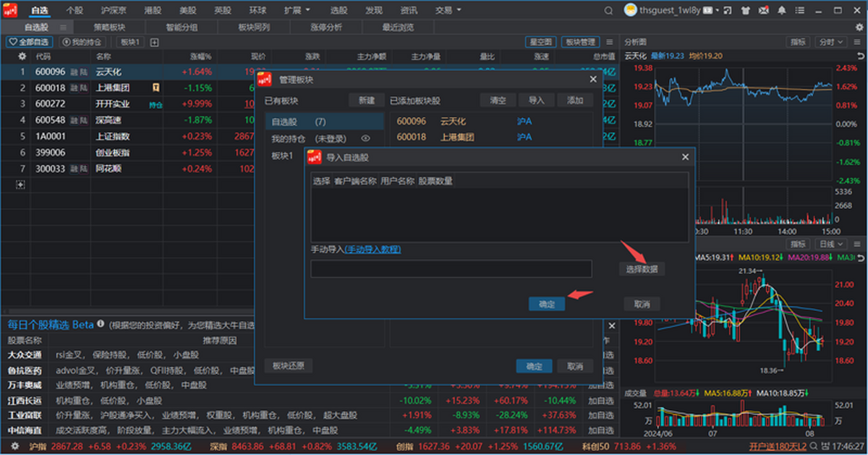Click into the manual import text field
The height and width of the screenshot is (455, 868).
[x=451, y=269]
